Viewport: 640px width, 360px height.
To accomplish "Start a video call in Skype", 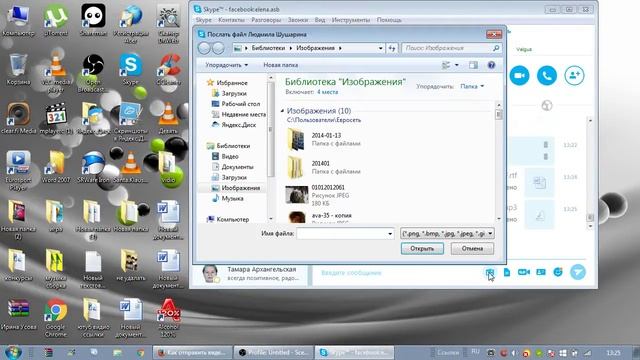I will [x=519, y=76].
